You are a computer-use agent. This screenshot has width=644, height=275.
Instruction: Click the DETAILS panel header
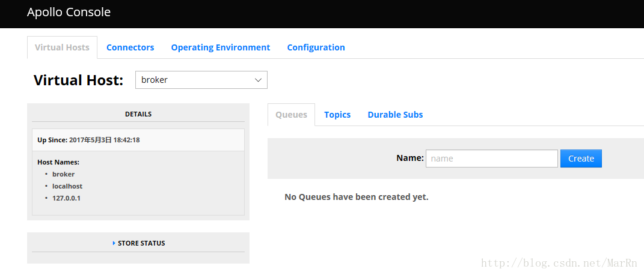pyautogui.click(x=138, y=114)
